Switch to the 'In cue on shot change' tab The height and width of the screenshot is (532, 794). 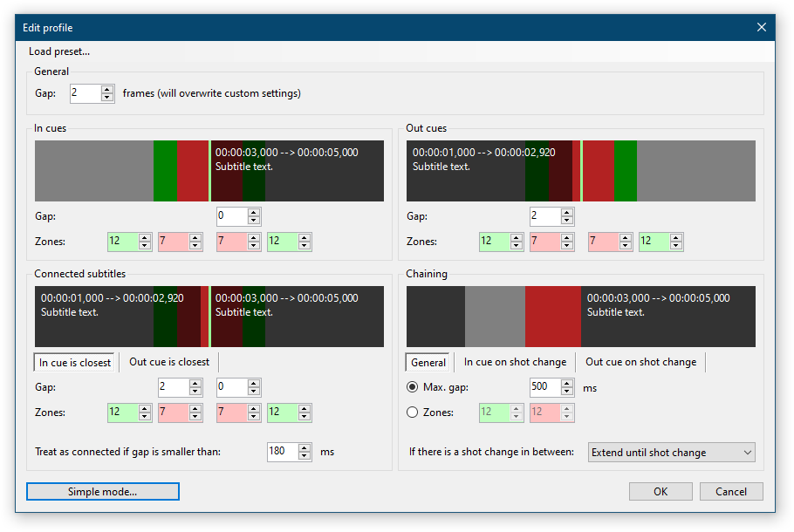515,361
